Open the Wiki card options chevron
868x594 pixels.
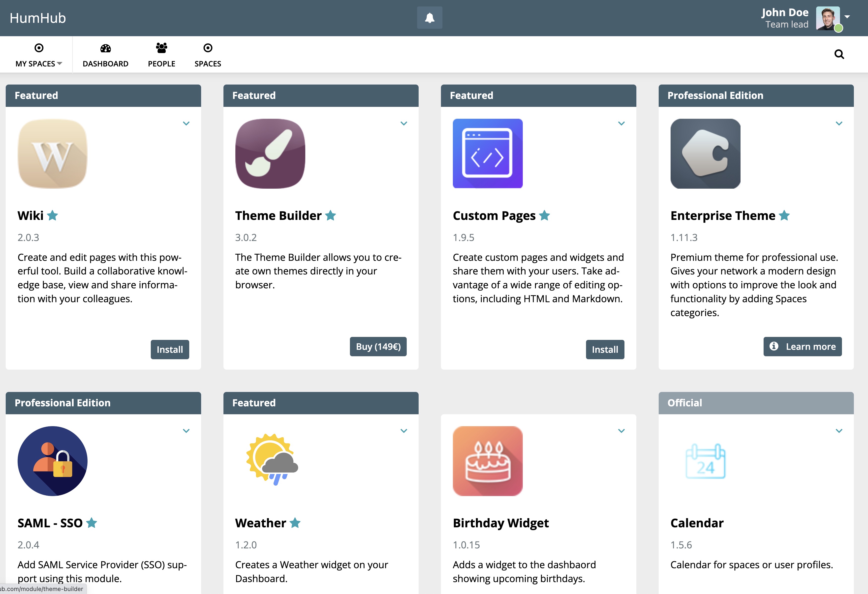pyautogui.click(x=186, y=123)
